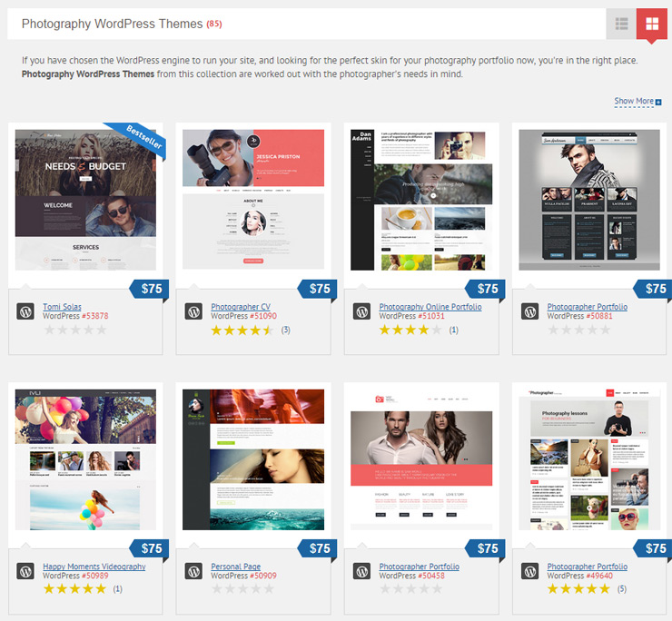This screenshot has height=621, width=672.
Task: Open Photographer CV theme link
Action: point(241,307)
